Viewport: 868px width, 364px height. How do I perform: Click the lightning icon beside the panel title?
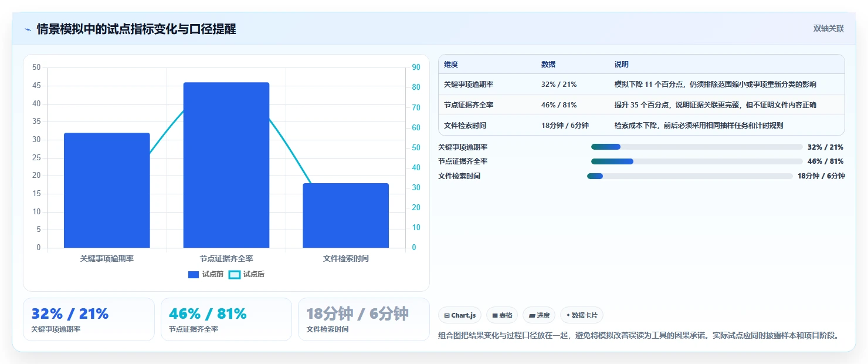pos(28,29)
